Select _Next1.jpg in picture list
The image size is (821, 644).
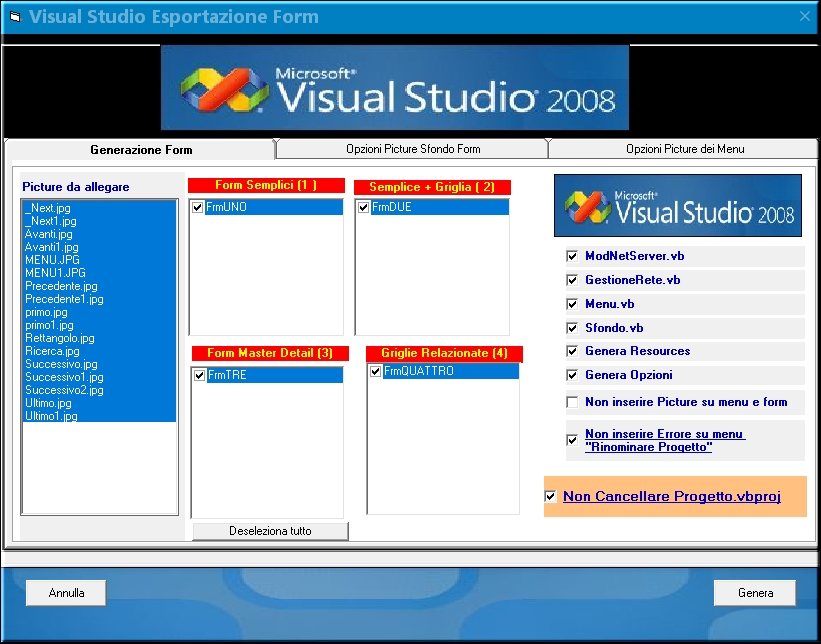(x=99, y=221)
